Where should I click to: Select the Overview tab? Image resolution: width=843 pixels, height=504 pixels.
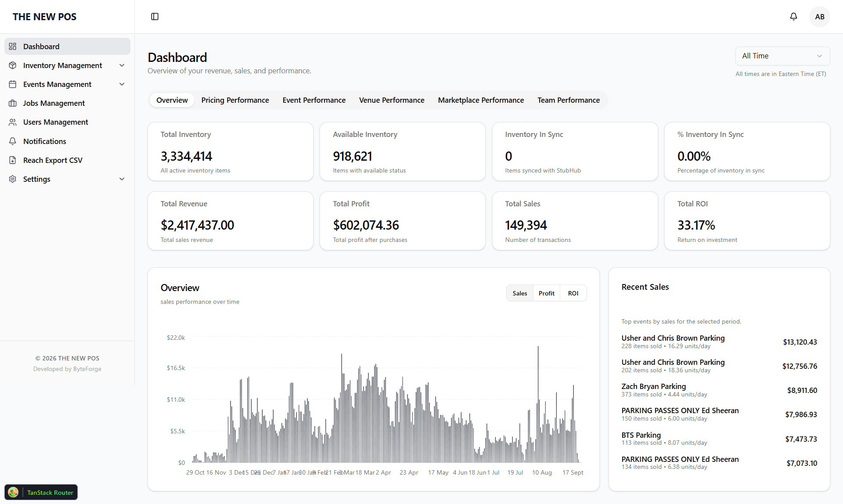click(172, 100)
